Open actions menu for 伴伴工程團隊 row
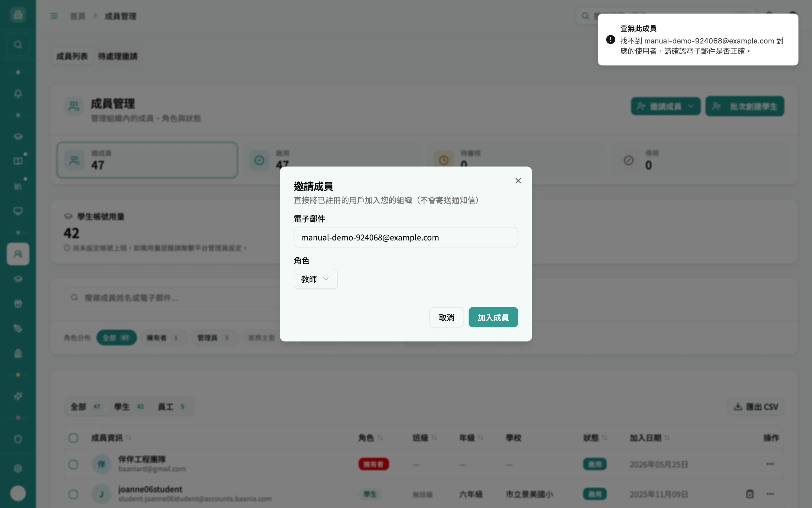The height and width of the screenshot is (508, 812). pos(770,464)
